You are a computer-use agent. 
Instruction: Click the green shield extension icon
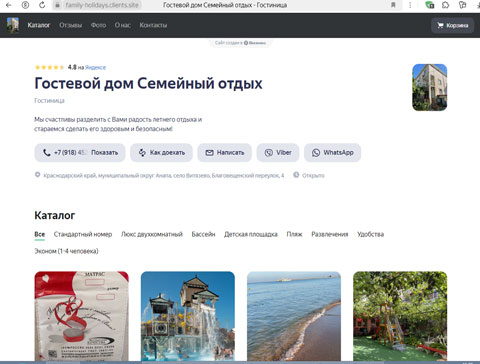point(430,5)
